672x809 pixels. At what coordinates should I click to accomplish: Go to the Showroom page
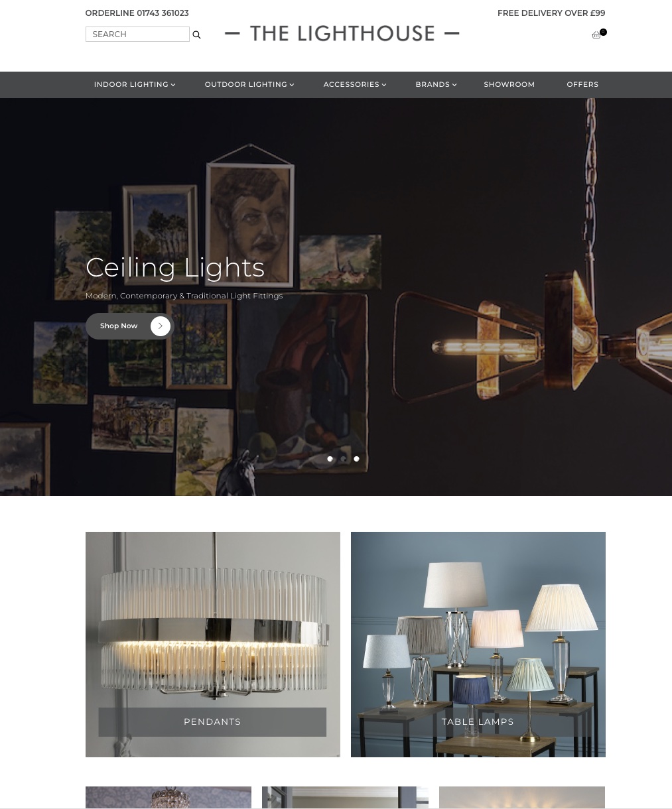[x=509, y=85]
